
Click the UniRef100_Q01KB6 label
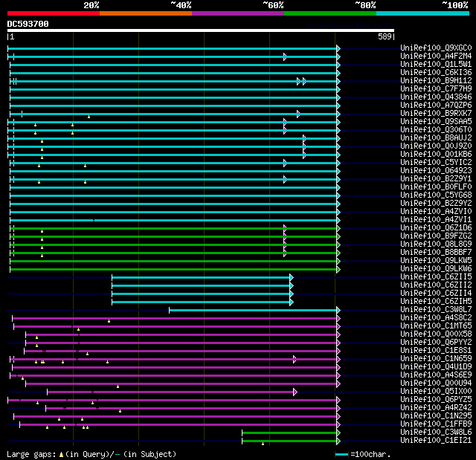pos(436,155)
